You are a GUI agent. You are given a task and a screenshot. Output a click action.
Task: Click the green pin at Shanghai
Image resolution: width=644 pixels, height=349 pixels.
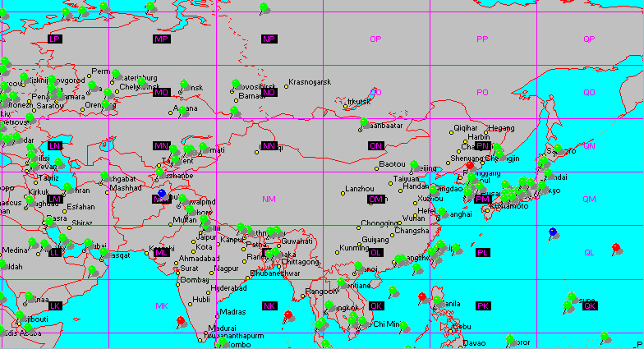[442, 212]
